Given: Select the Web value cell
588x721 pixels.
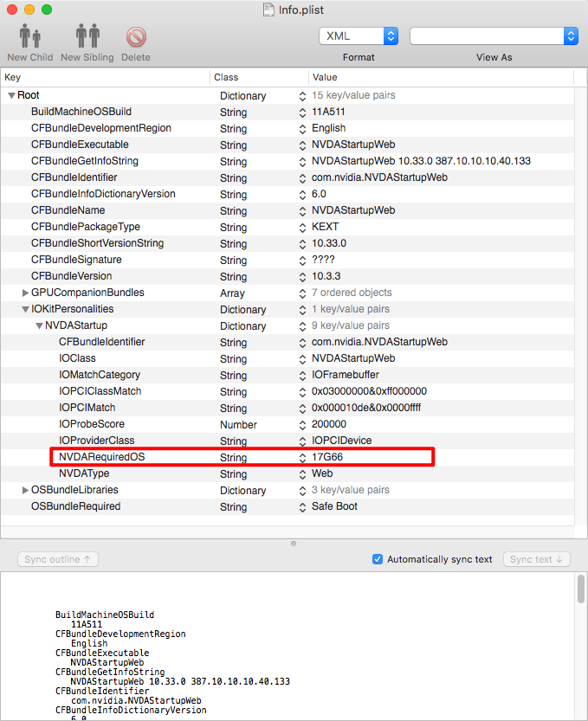Looking at the screenshot, I should pos(322,473).
